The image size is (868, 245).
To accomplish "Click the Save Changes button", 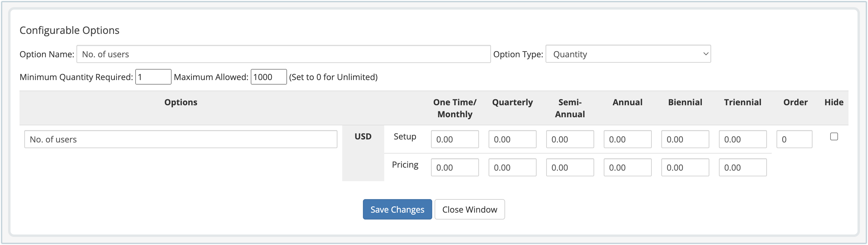I will [397, 209].
